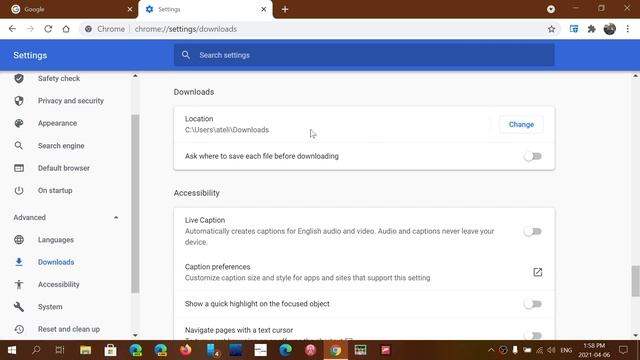Close the Settings tab
The image size is (640, 360).
tap(264, 9)
